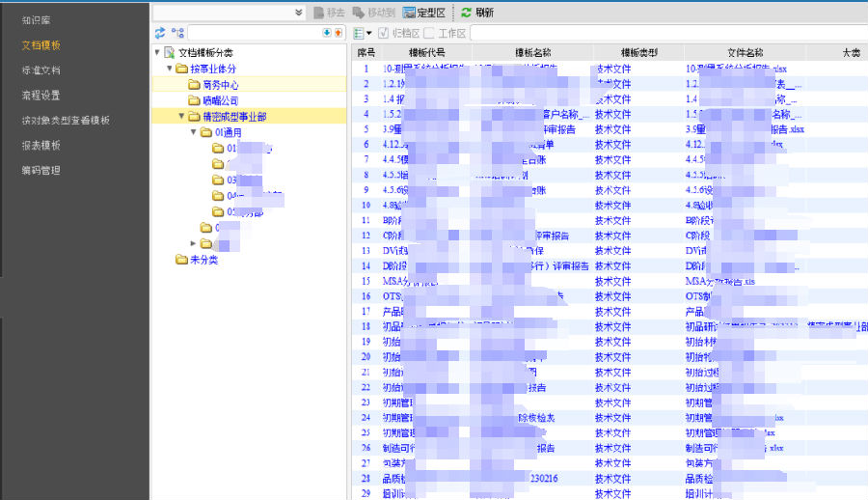The width and height of the screenshot is (868, 500).
Task: Click the 刷新 refresh button in toolbar
Action: [x=477, y=13]
